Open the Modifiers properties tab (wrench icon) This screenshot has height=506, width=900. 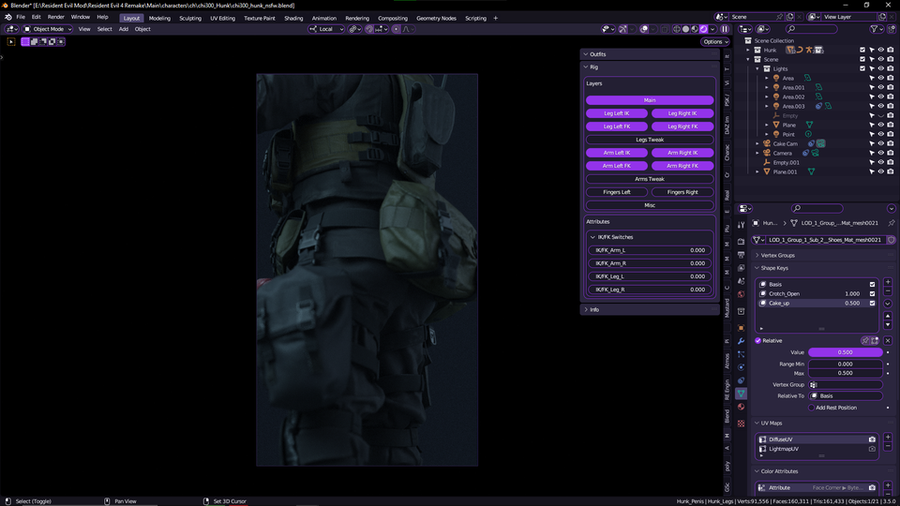point(741,341)
